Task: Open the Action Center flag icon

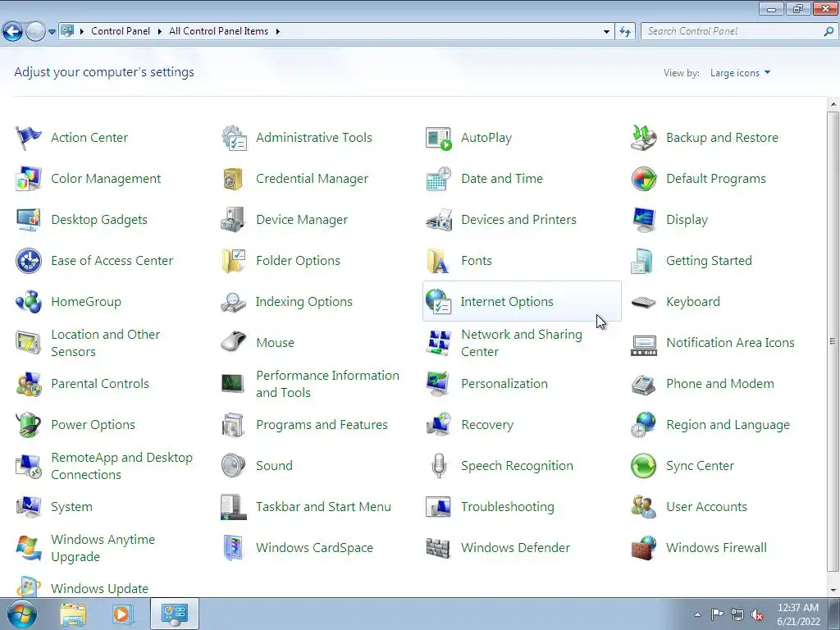Action: tap(29, 138)
